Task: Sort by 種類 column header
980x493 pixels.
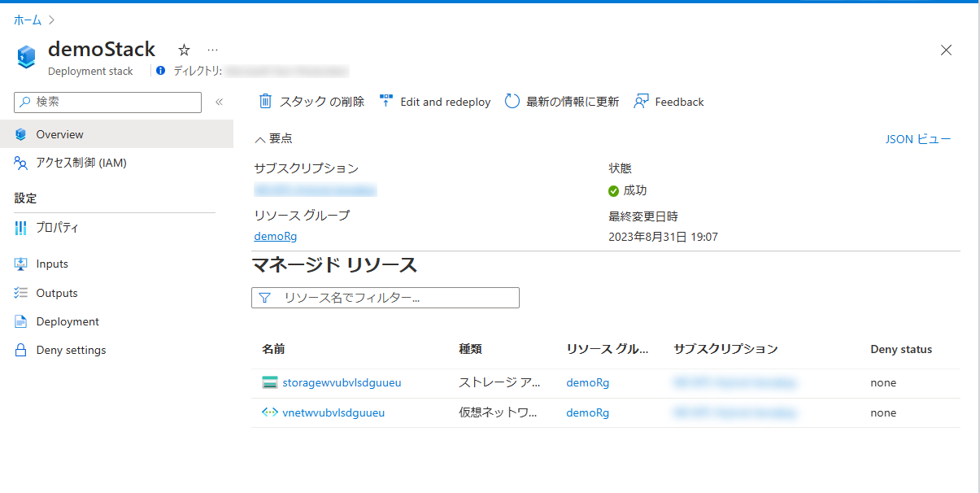Action: pos(470,349)
